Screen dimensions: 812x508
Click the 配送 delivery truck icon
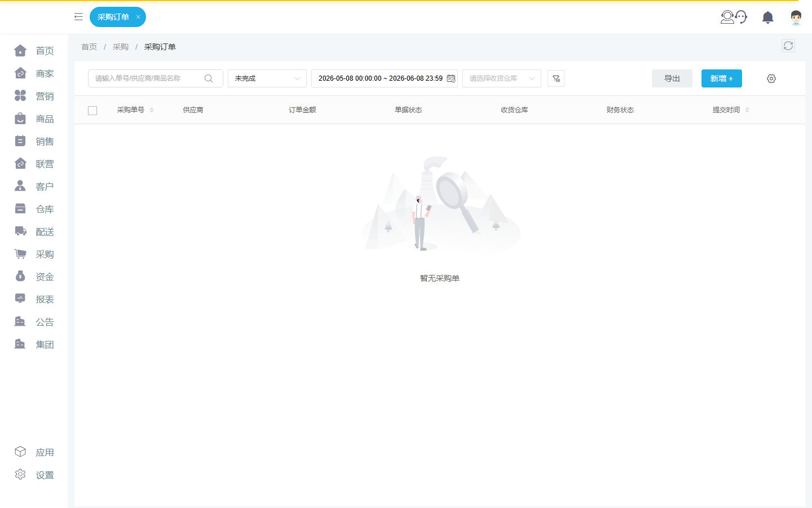click(20, 231)
